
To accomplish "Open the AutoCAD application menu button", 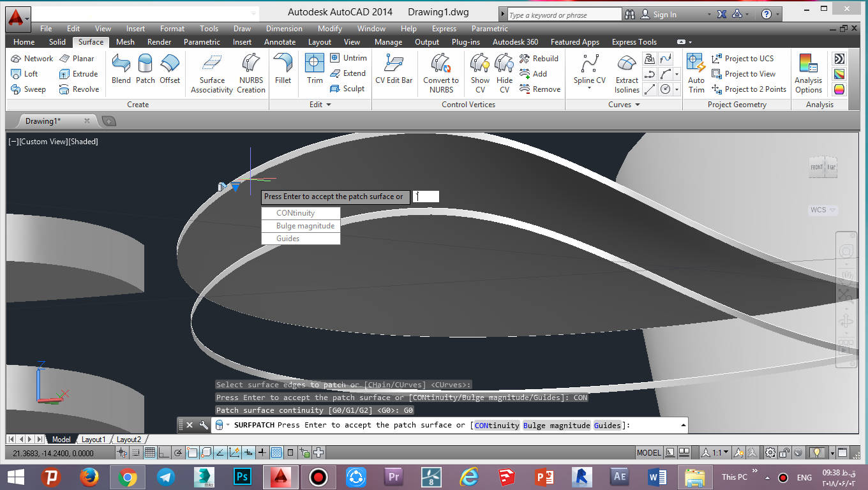I will pos(17,18).
